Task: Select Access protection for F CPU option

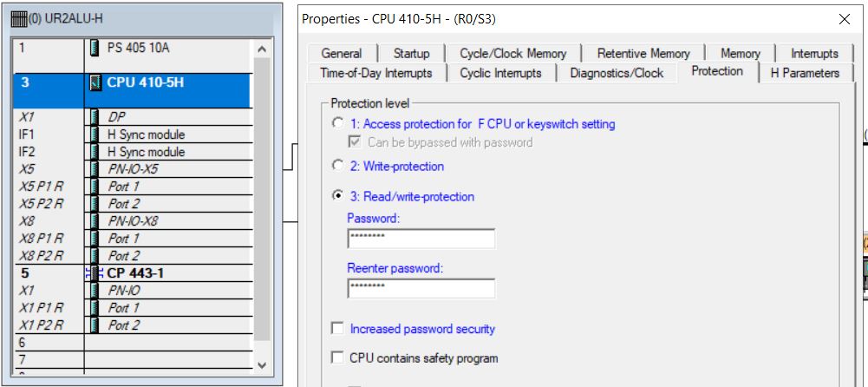Action: click(x=337, y=123)
